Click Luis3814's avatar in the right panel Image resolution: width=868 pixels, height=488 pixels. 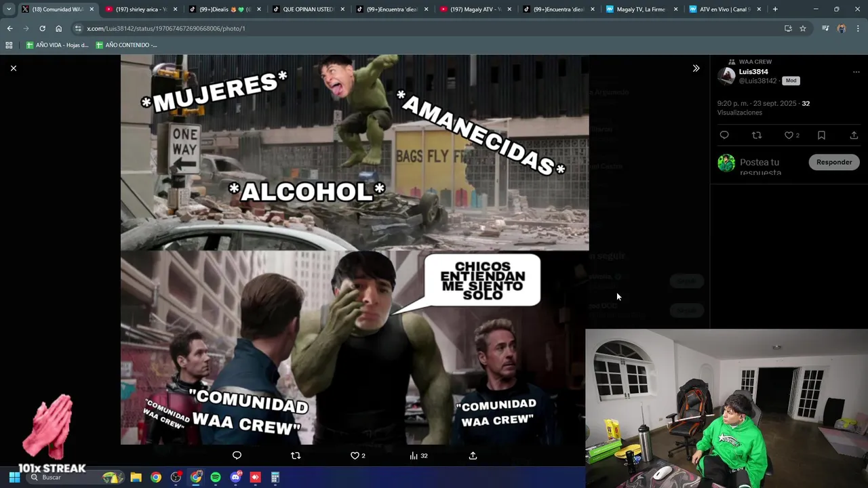click(726, 76)
